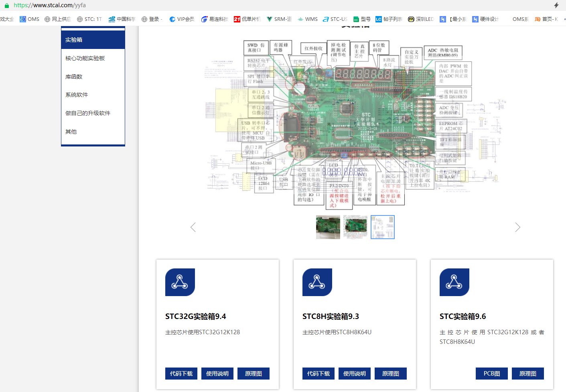The image size is (566, 392).
Task: Select third schematic thumbnail
Action: 383,227
